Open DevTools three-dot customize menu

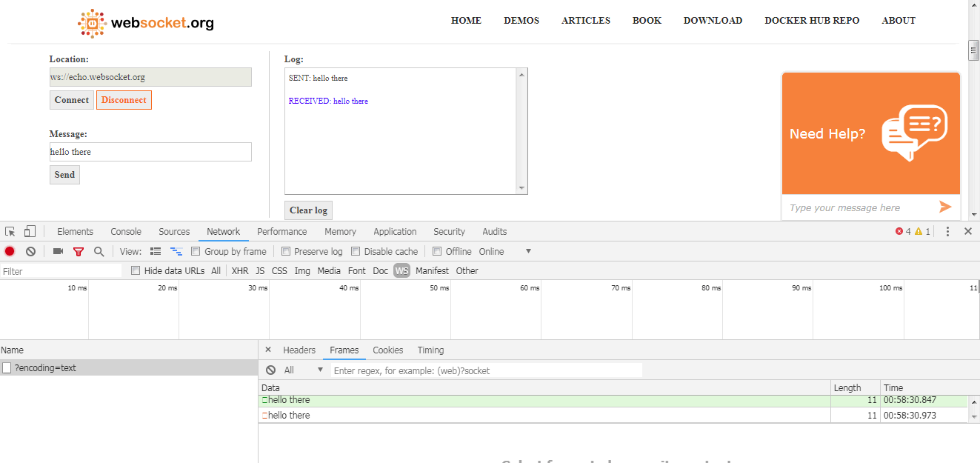coord(947,232)
